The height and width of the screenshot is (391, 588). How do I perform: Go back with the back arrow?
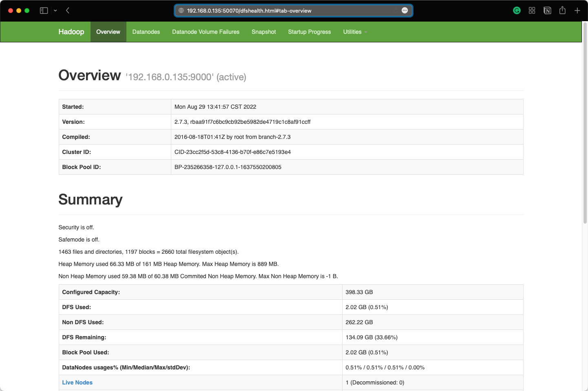[68, 11]
